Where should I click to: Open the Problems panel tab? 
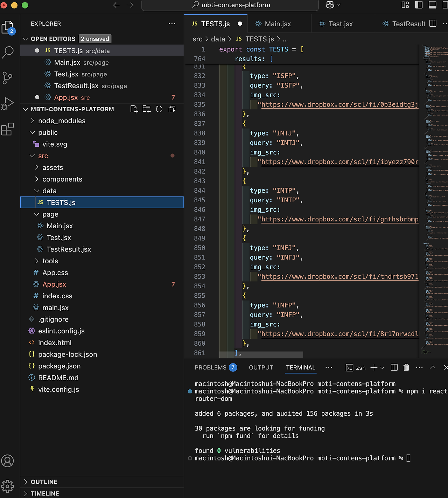pyautogui.click(x=216, y=367)
